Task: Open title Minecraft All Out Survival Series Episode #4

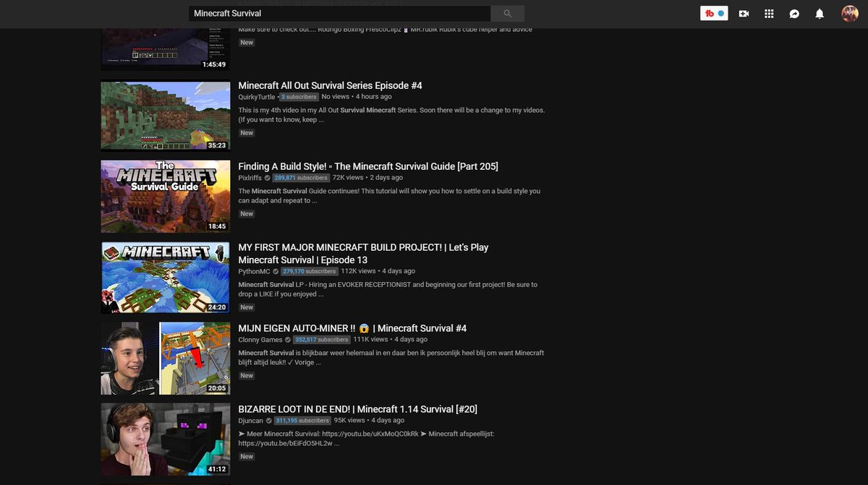Action: tap(331, 85)
